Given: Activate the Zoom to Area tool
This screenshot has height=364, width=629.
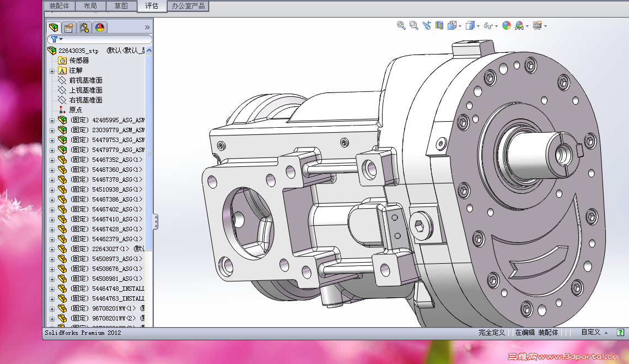Looking at the screenshot, I should [414, 25].
